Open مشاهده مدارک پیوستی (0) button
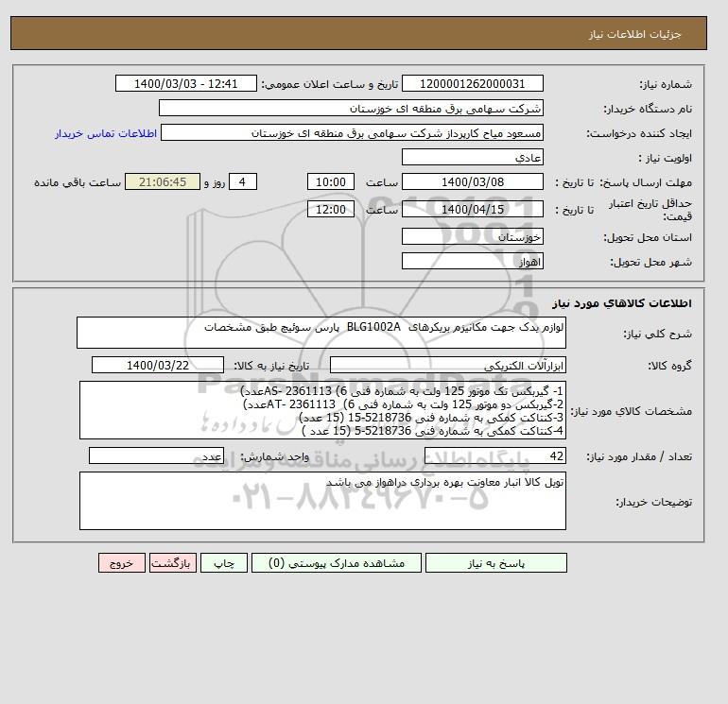Viewport: 728px width, 704px height. [x=337, y=563]
